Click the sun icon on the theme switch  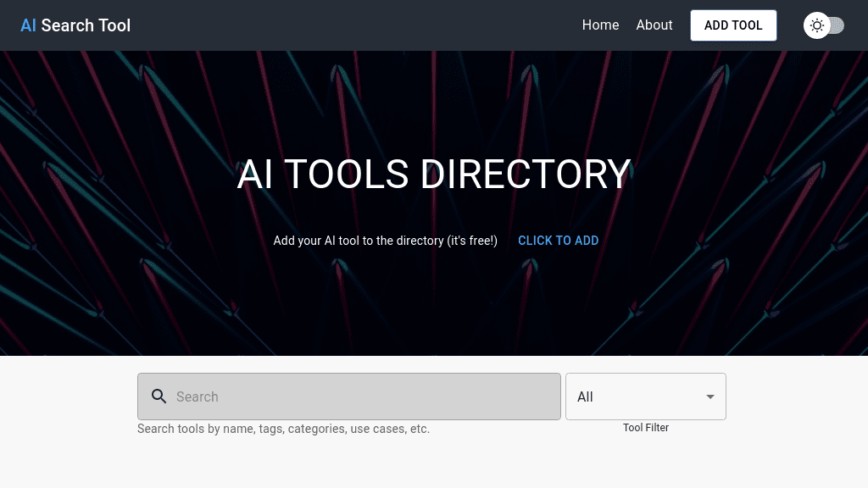coord(816,25)
